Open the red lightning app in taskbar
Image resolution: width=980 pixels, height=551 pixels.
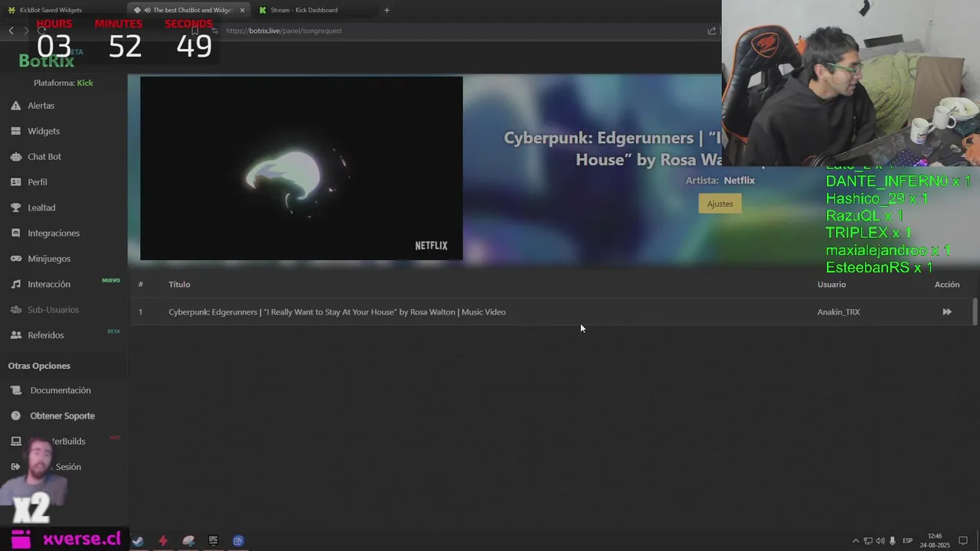162,540
